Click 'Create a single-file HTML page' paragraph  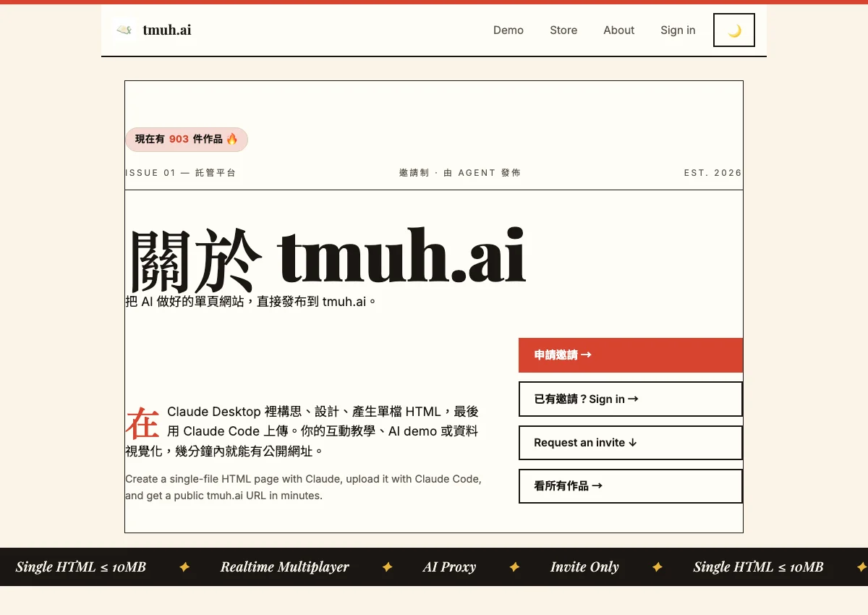click(x=304, y=487)
